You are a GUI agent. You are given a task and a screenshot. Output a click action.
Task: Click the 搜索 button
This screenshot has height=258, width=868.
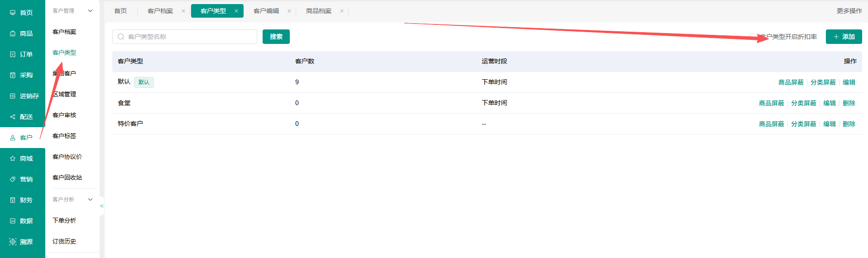tap(276, 37)
